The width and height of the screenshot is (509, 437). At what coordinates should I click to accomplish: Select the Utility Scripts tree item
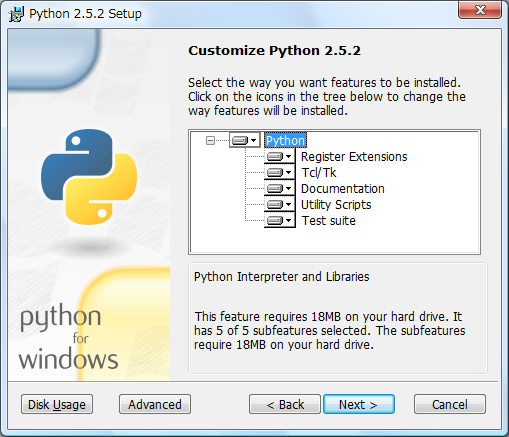(336, 204)
